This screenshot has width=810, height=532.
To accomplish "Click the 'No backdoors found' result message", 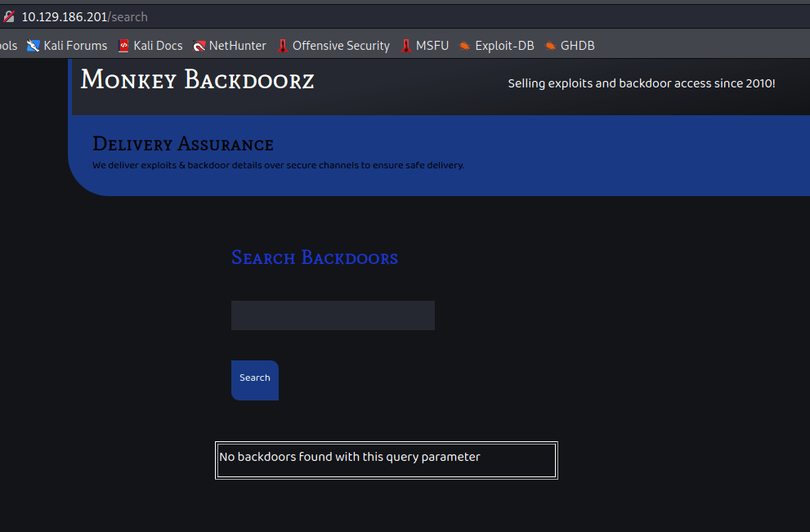I will (350, 457).
